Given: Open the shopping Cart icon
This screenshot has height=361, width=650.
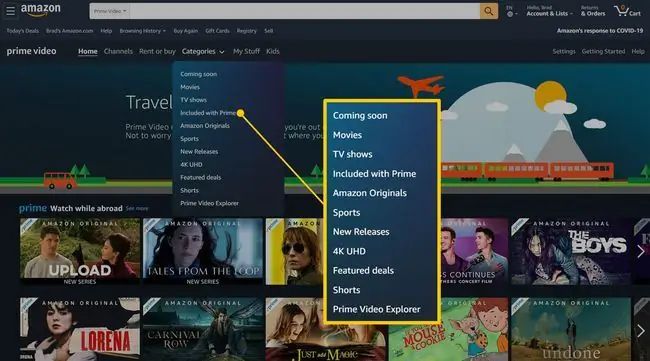Looking at the screenshot, I should (627, 11).
